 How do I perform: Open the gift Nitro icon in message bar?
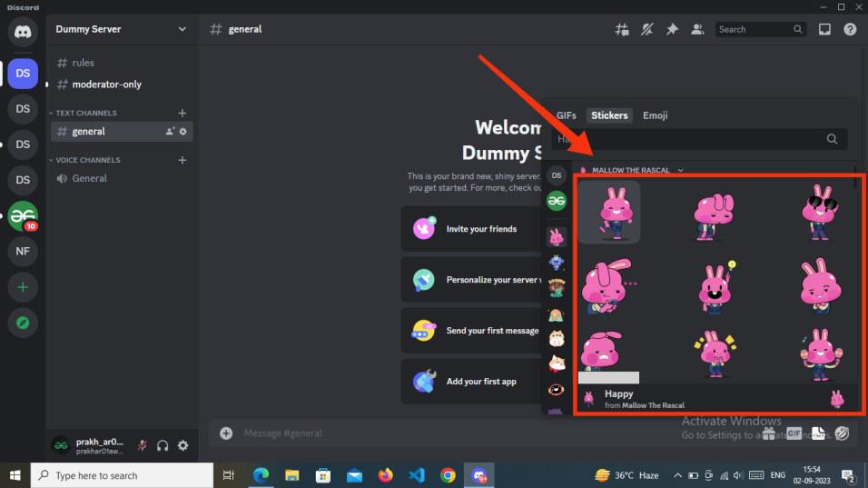768,433
